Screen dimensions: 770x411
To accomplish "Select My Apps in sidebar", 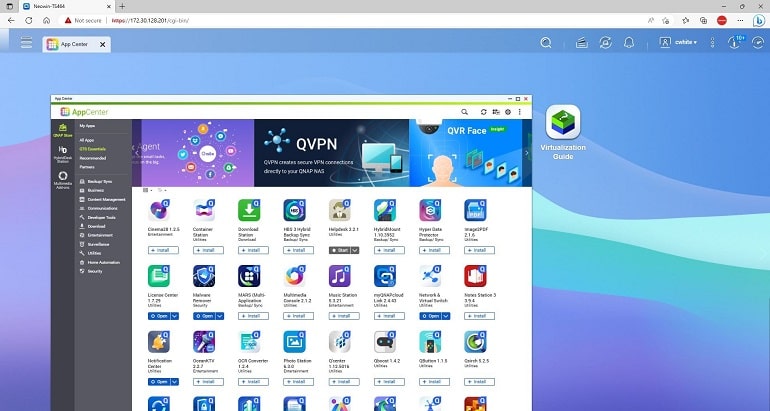I will pos(87,126).
